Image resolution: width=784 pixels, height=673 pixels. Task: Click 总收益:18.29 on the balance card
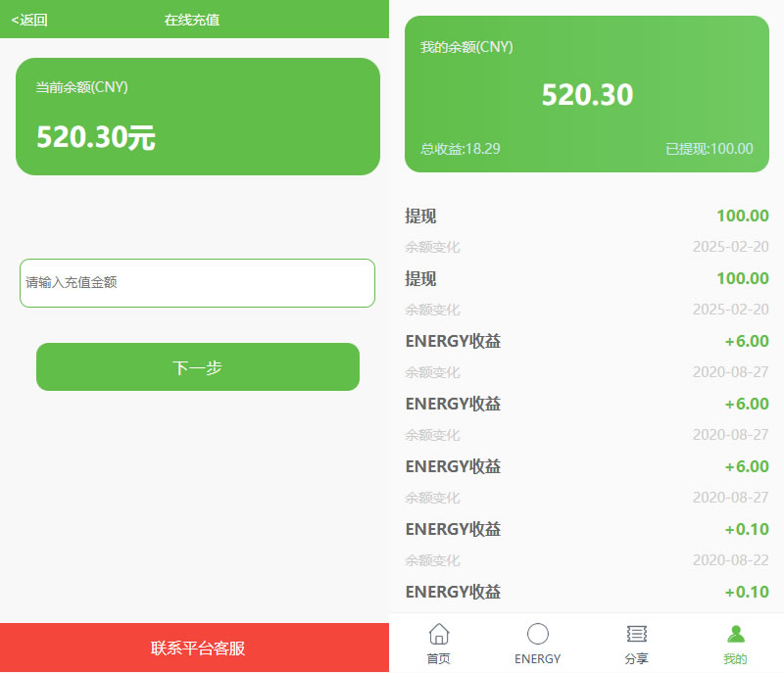pyautogui.click(x=460, y=148)
